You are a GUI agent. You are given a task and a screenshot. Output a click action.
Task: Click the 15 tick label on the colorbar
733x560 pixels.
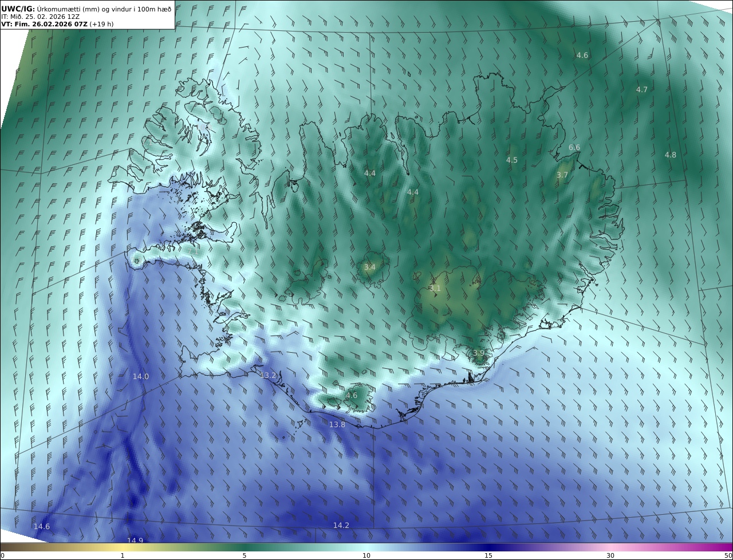[x=488, y=556]
